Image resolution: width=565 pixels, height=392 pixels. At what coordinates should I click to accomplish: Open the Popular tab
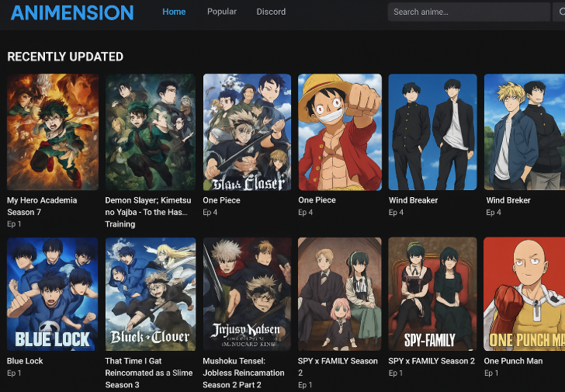222,12
